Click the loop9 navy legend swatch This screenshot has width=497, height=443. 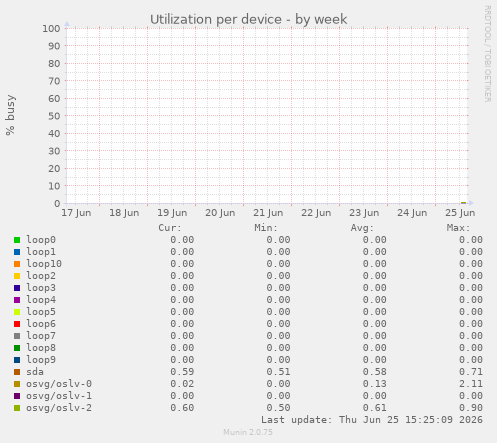tap(17, 360)
